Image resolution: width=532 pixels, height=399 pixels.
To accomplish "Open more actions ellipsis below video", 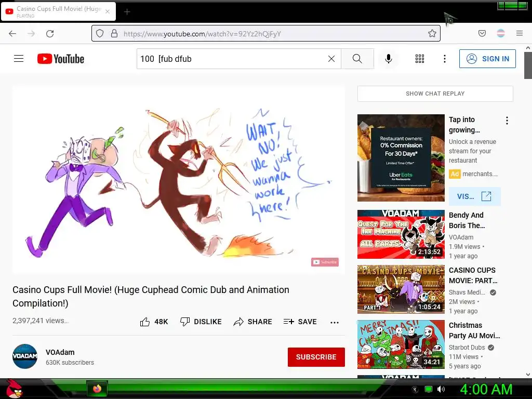I will tap(335, 322).
